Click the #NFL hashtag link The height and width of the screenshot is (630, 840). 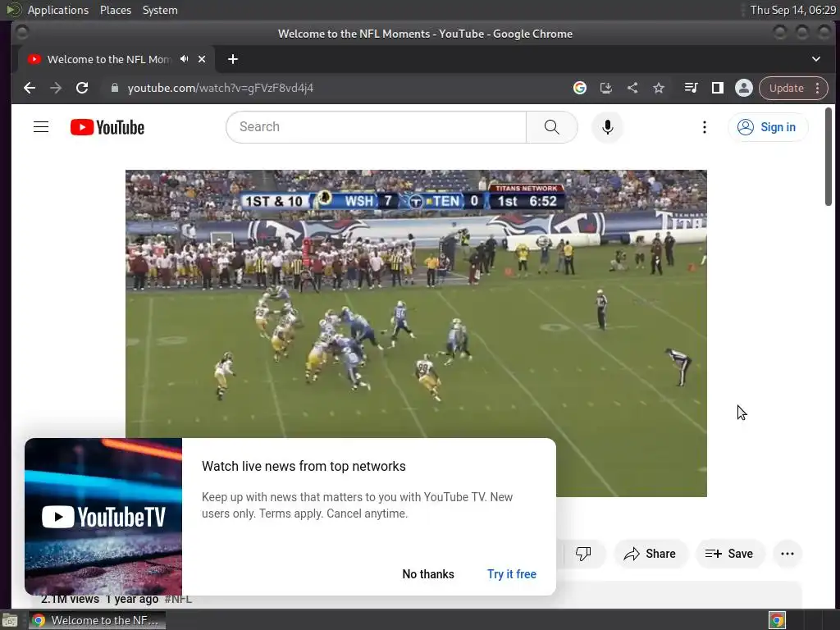coord(178,600)
